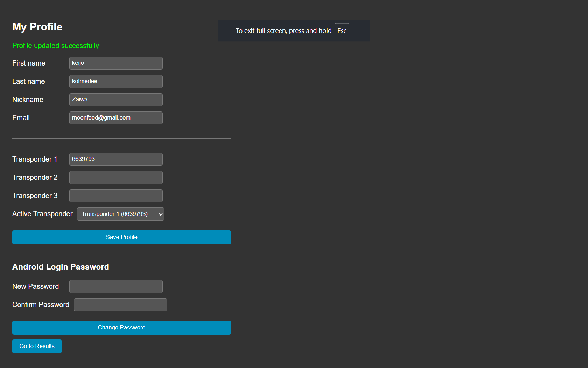The height and width of the screenshot is (368, 588).
Task: Click the New Password input field
Action: (x=116, y=286)
